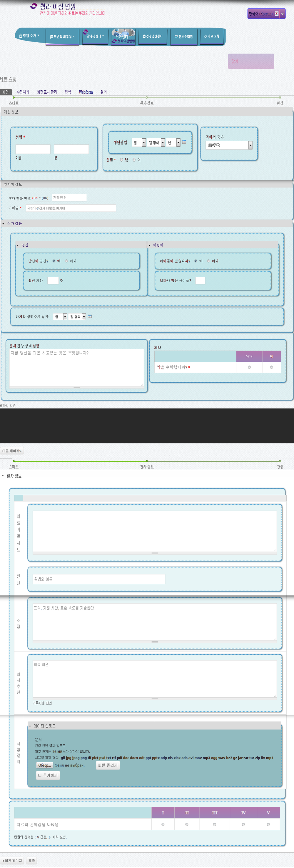Open the 미군의 의무부 menu

pyautogui.click(x=62, y=36)
